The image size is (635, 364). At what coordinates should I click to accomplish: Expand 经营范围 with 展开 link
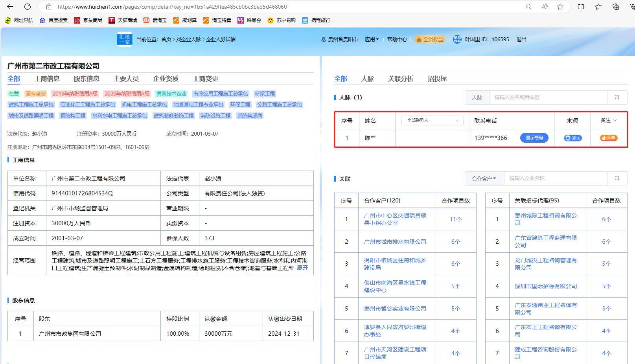click(x=302, y=268)
